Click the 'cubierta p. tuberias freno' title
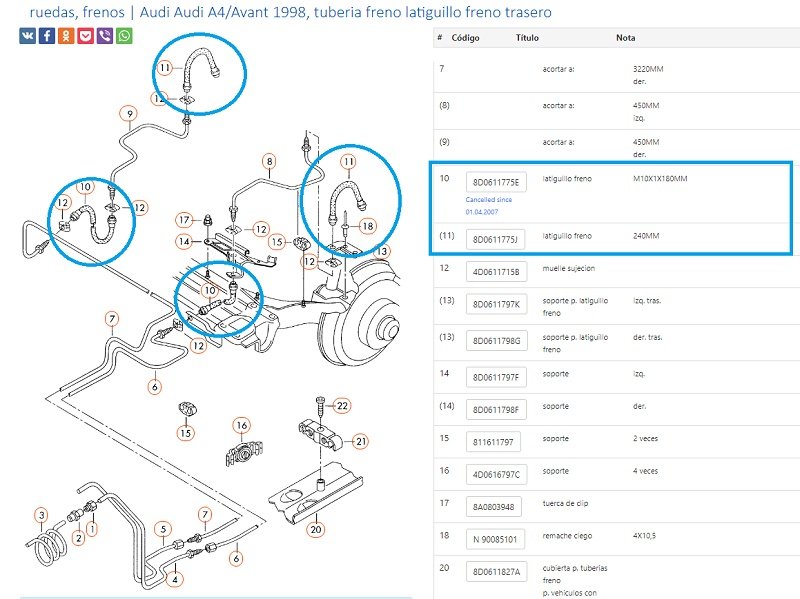This screenshot has height=599, width=800. pos(574,574)
